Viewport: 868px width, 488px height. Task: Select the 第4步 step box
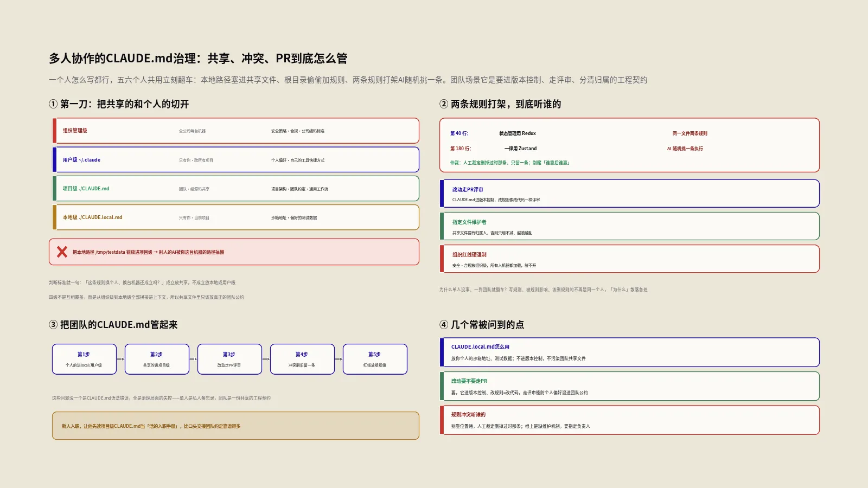click(x=302, y=359)
